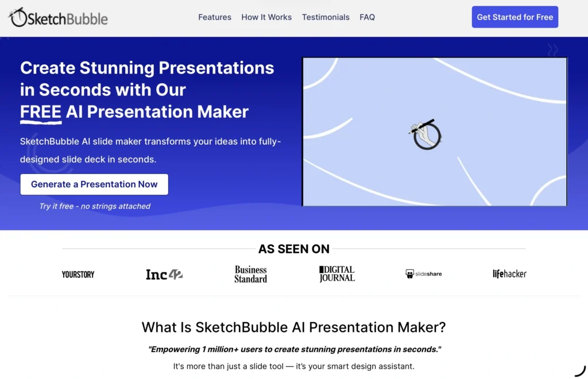This screenshot has width=588, height=379.
Task: Click the hand-drawing circle video preview
Action: point(435,132)
